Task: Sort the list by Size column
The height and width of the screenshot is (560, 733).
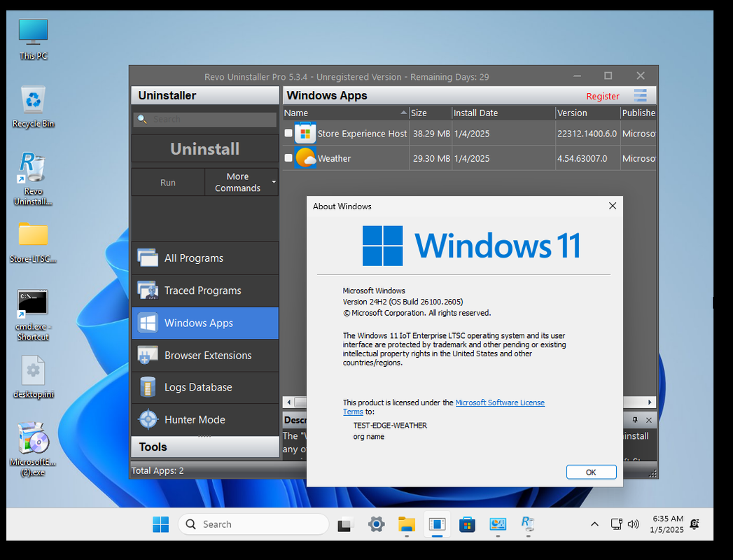Action: pos(431,113)
